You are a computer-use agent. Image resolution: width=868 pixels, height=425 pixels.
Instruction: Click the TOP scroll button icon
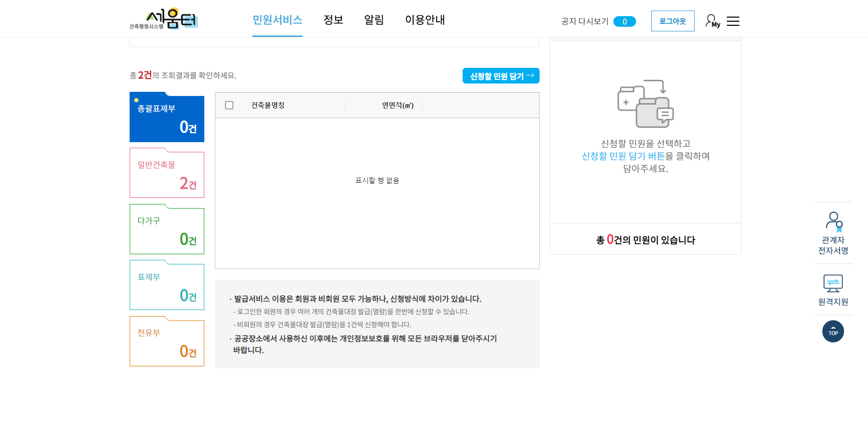(x=833, y=331)
